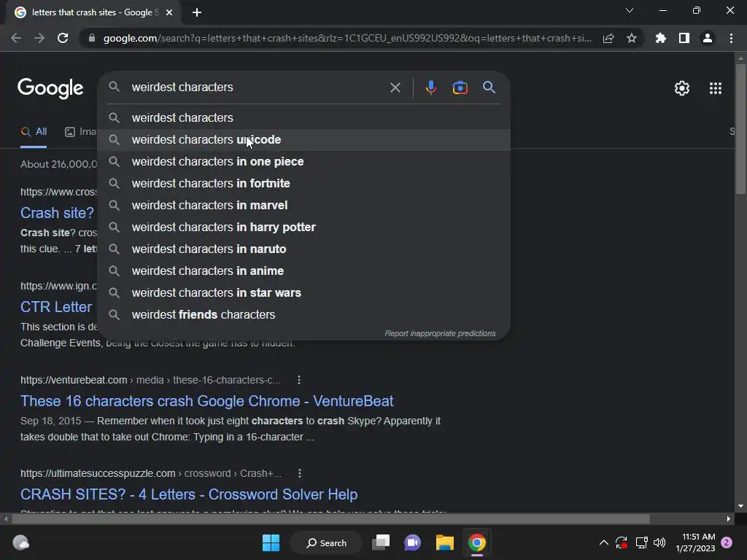Click Chrome icon in the taskbar
The height and width of the screenshot is (560, 747).
coord(477,542)
